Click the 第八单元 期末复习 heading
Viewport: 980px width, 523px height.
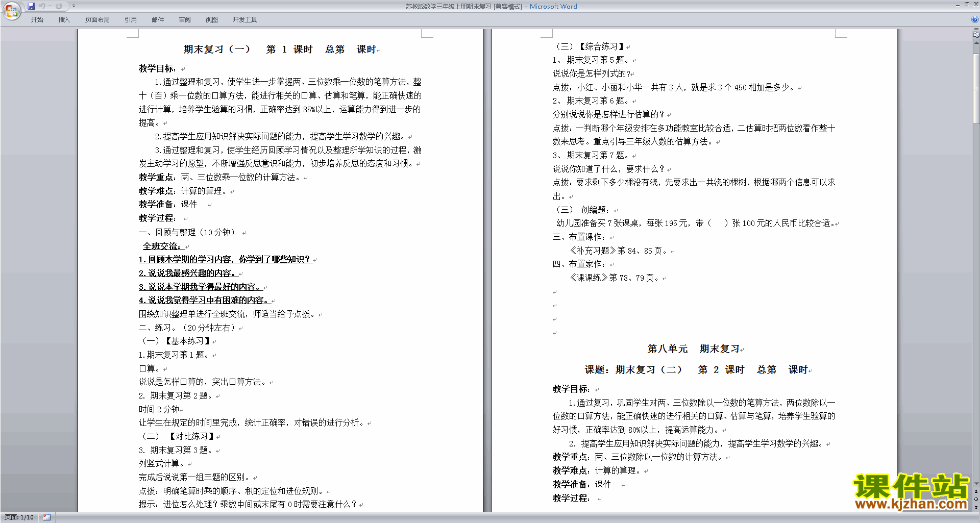tap(694, 349)
